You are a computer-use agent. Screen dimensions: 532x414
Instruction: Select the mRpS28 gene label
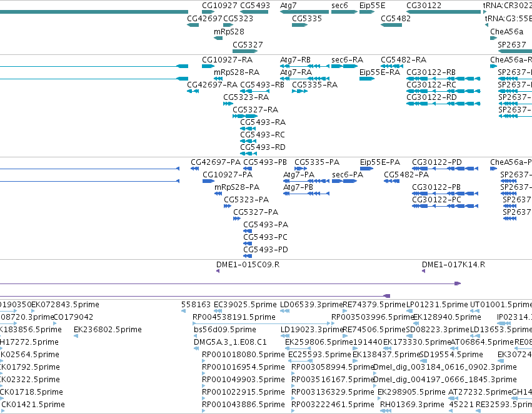[x=229, y=31]
